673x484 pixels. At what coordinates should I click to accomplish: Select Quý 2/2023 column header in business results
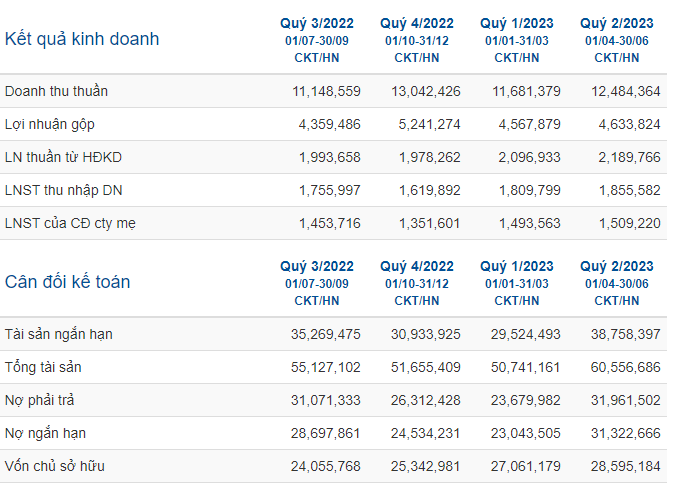pos(617,40)
